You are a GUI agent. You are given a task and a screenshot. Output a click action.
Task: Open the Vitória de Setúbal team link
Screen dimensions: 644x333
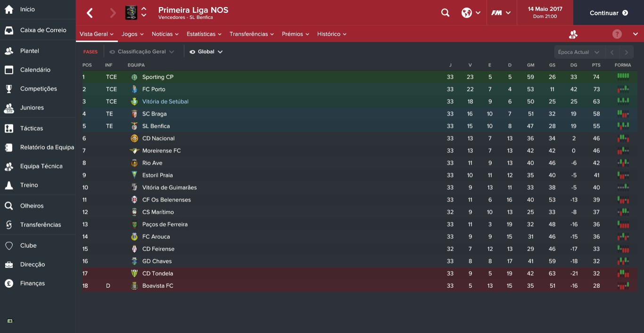(165, 101)
